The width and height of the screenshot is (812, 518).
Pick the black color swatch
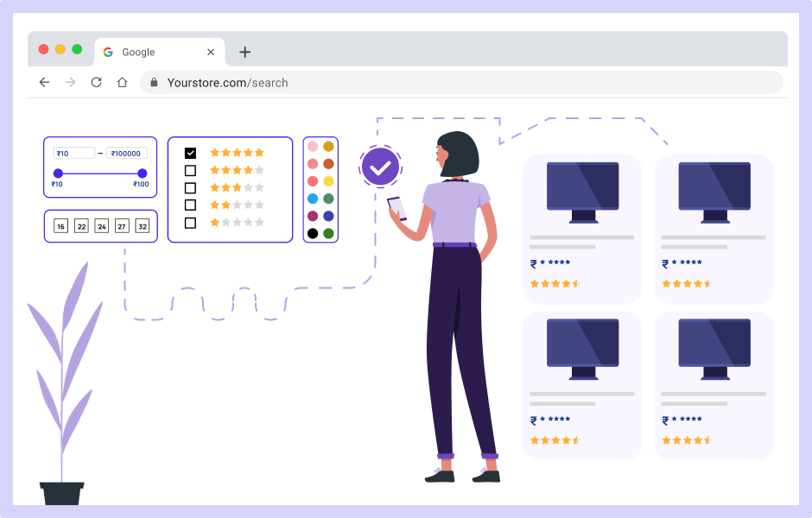tap(313, 233)
